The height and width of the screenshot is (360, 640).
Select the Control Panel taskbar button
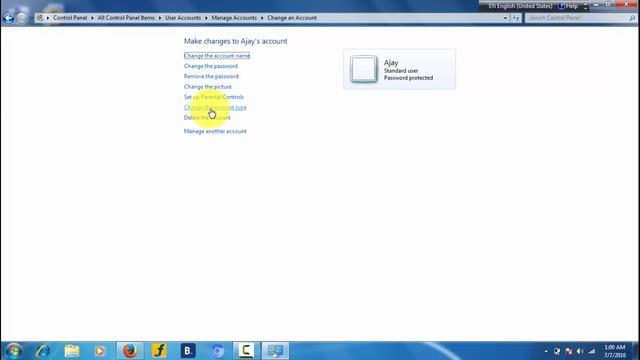point(275,351)
